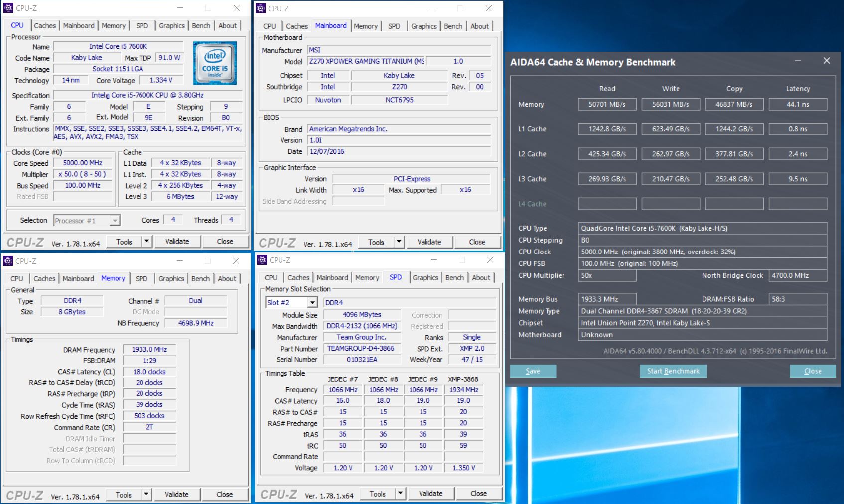
Task: Click L1 Cache Read value 1242.8 GB/s
Action: click(x=607, y=129)
